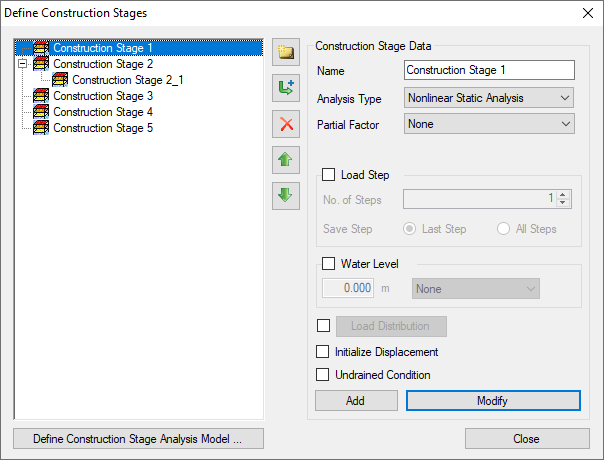Click the Name input field

click(x=489, y=70)
